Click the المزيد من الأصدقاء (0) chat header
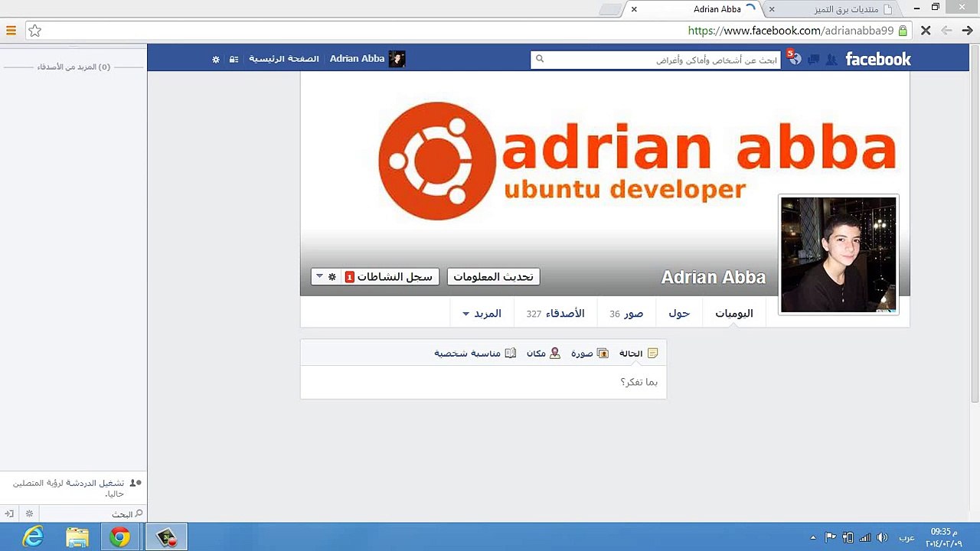 73,67
